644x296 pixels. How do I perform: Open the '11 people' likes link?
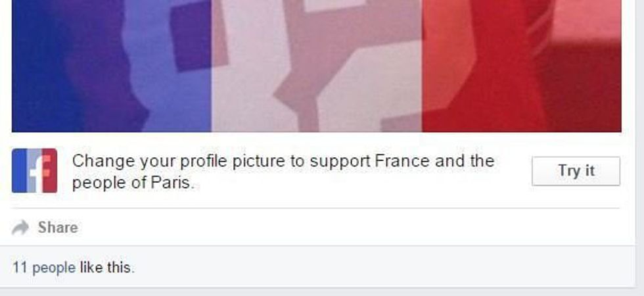click(44, 268)
